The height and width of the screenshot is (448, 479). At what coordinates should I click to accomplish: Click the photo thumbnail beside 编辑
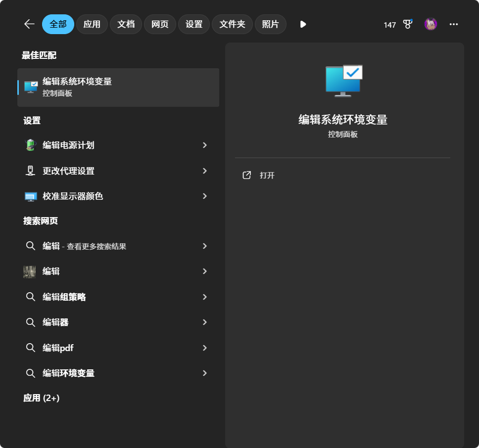[30, 271]
